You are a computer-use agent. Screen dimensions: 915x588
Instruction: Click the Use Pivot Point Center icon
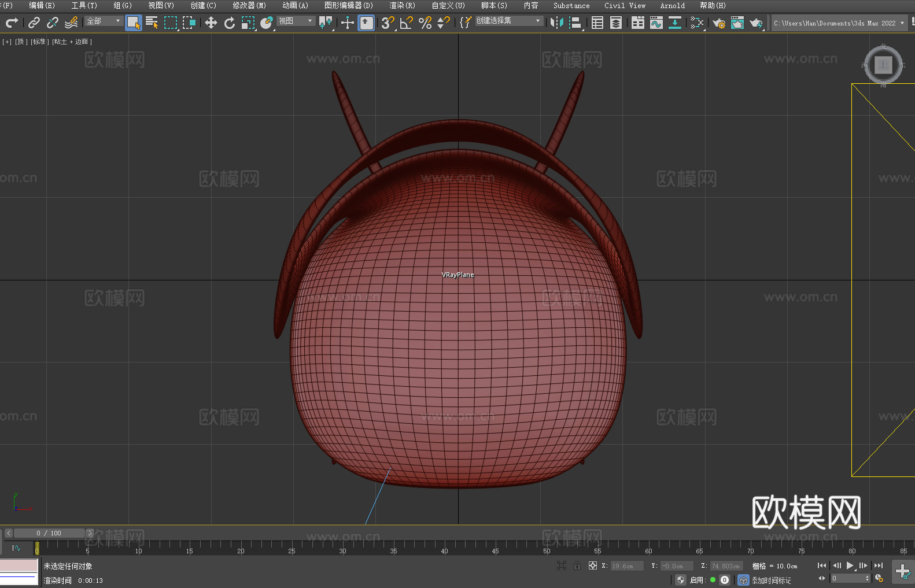point(326,23)
